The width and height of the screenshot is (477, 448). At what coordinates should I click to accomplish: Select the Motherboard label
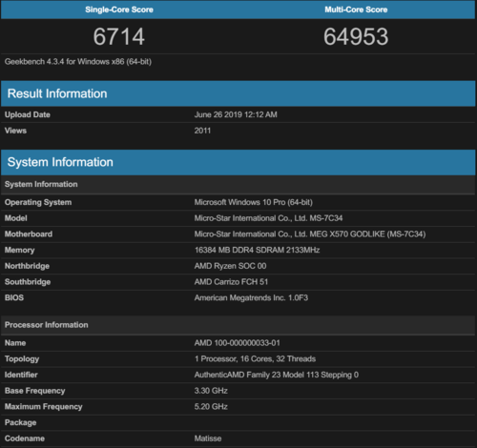point(29,234)
